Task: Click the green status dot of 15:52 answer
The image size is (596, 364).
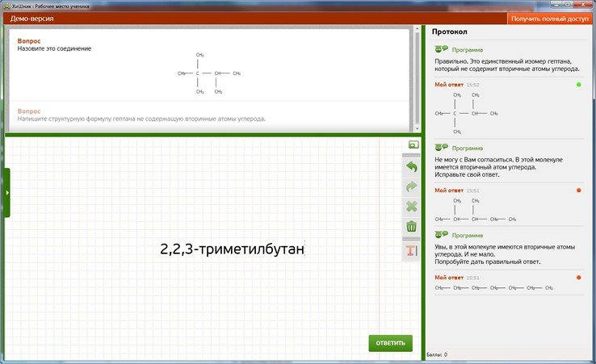Action: (578, 85)
